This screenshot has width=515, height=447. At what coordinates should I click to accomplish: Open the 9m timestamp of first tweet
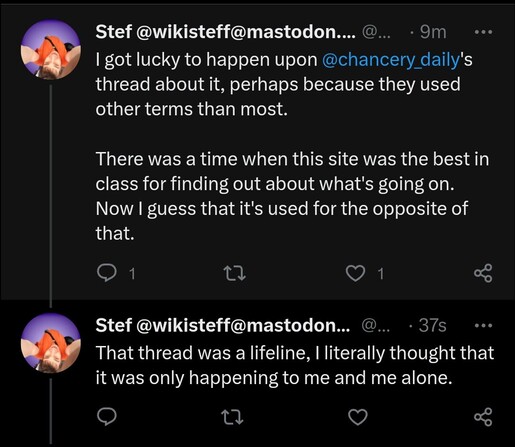[x=433, y=32]
